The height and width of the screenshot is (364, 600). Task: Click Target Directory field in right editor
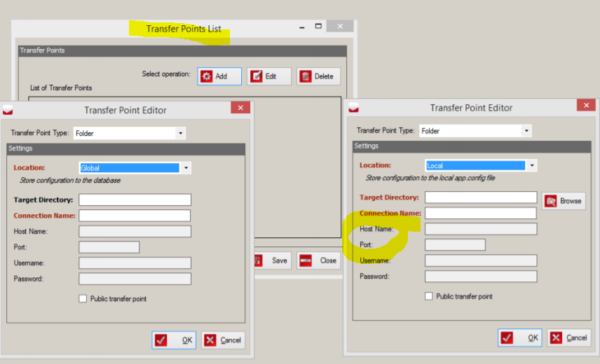481,197
